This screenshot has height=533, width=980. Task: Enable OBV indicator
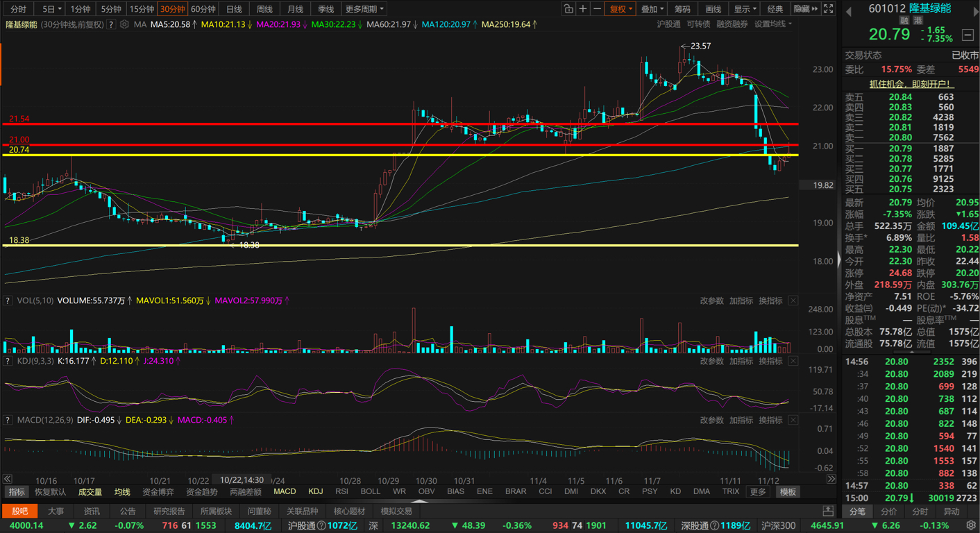tap(426, 491)
